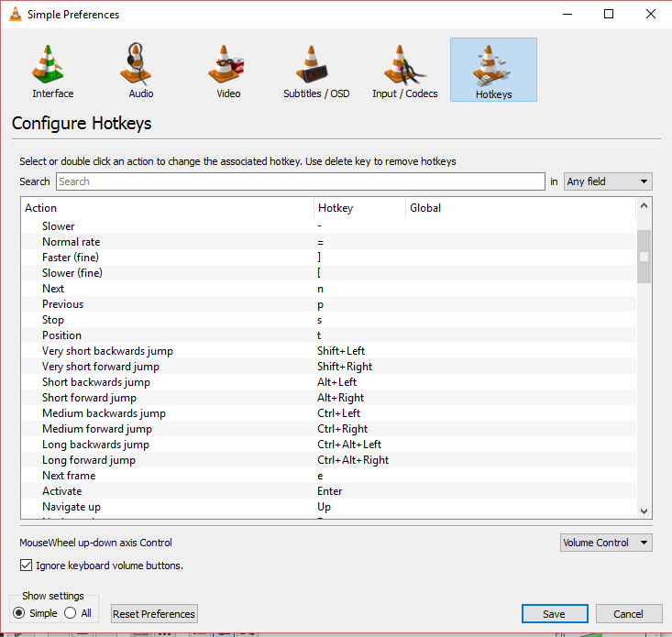This screenshot has width=672, height=637.
Task: Select Long backwards jump row
Action: (329, 445)
